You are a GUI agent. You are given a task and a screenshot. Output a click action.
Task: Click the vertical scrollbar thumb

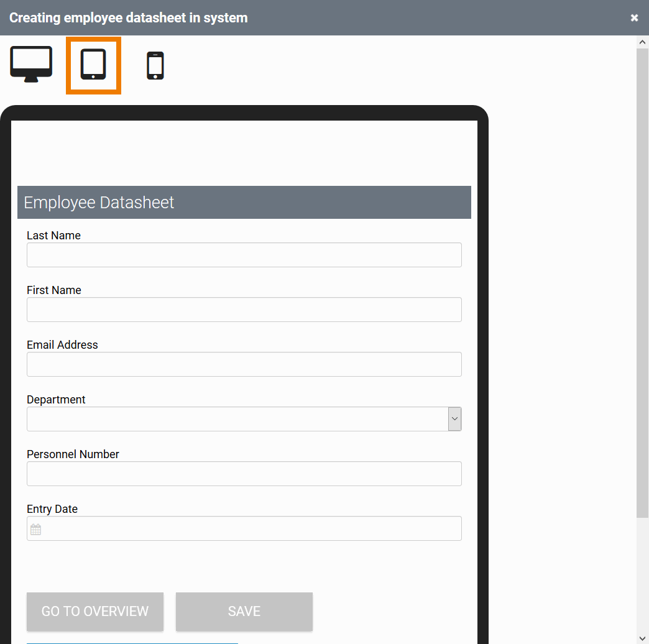pos(642,283)
